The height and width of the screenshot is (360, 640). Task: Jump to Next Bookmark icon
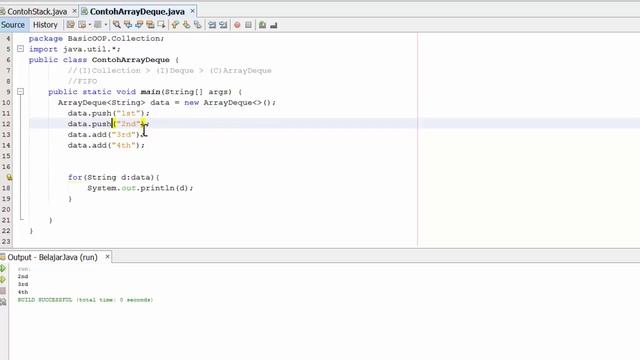tap(187, 25)
